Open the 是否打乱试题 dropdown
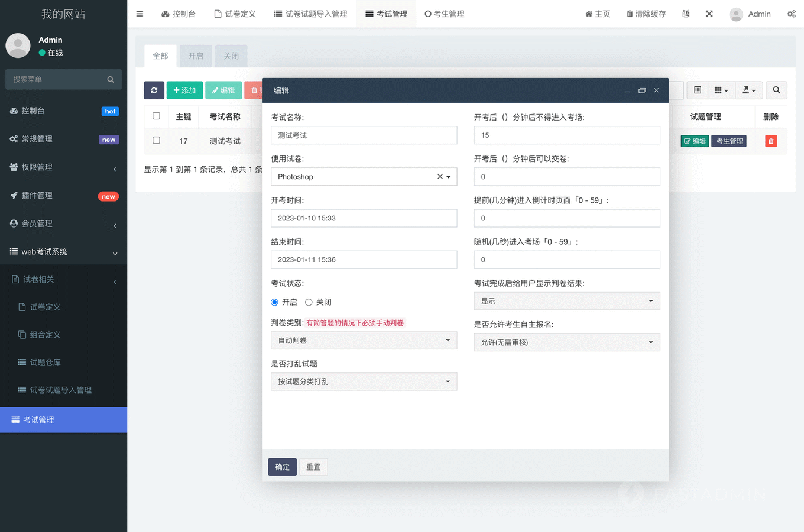804x532 pixels. pos(364,382)
